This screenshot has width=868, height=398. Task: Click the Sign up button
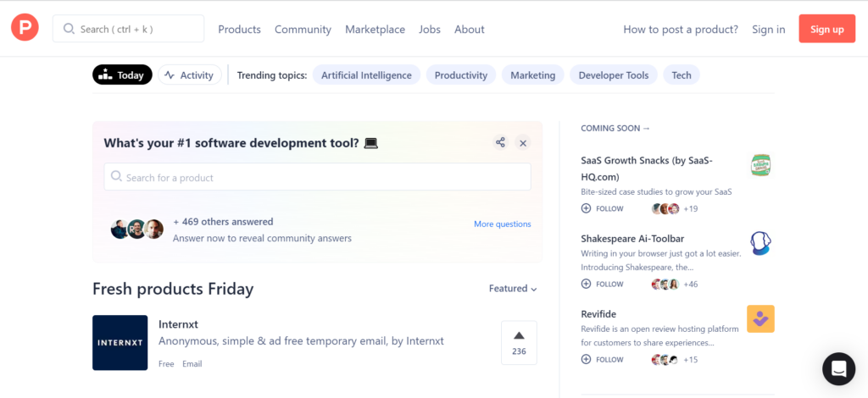click(x=827, y=29)
